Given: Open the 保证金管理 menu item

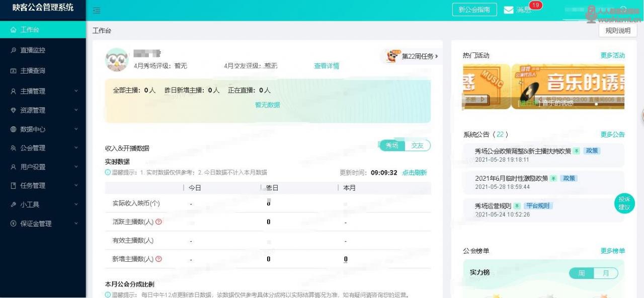Looking at the screenshot, I should pyautogui.click(x=35, y=223).
